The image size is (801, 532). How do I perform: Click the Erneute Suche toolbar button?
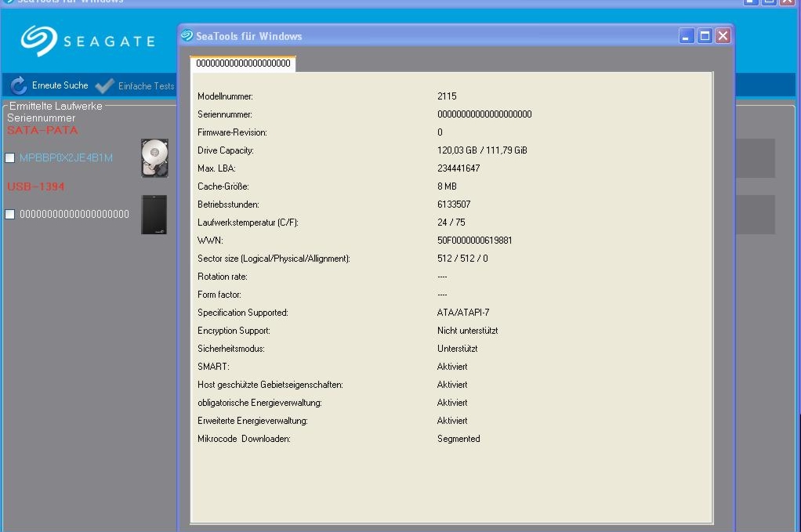pos(49,85)
